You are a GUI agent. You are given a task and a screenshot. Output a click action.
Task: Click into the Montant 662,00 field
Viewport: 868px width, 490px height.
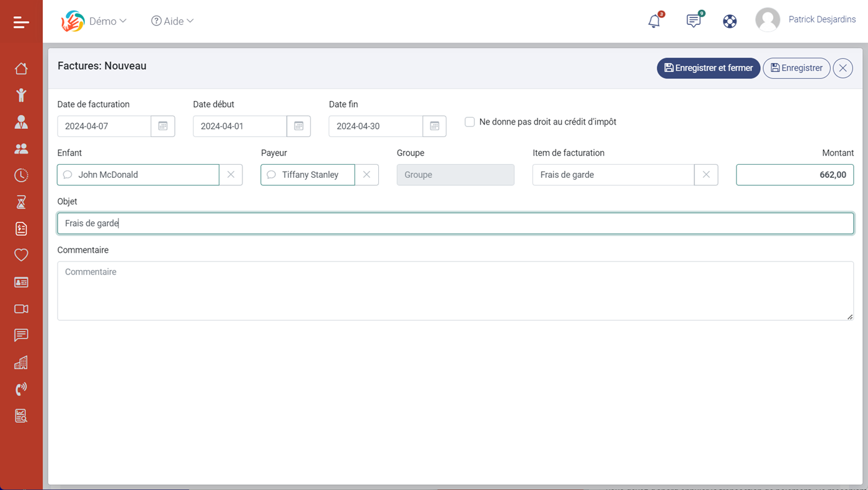(795, 175)
